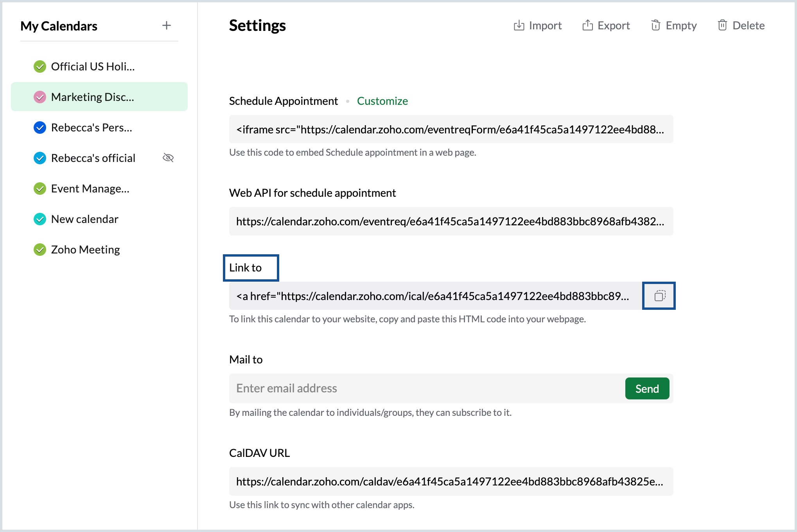Click the Export calendar icon

coord(587,25)
